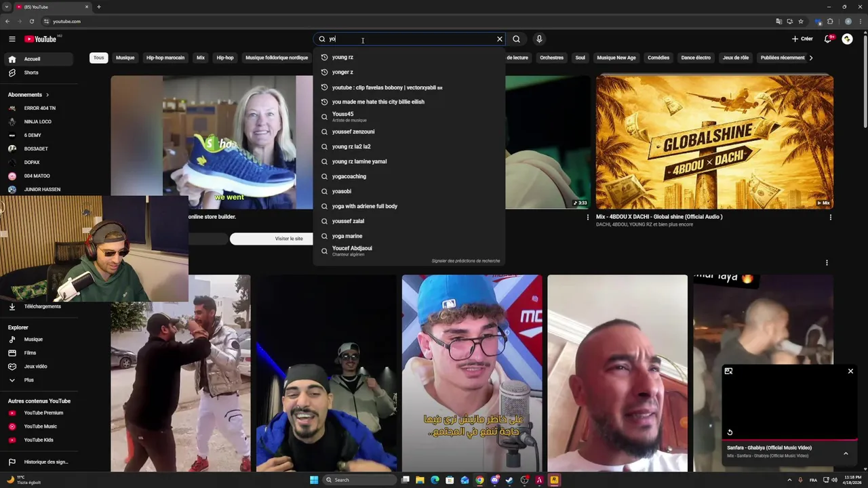Clear the search box with the X

point(500,39)
